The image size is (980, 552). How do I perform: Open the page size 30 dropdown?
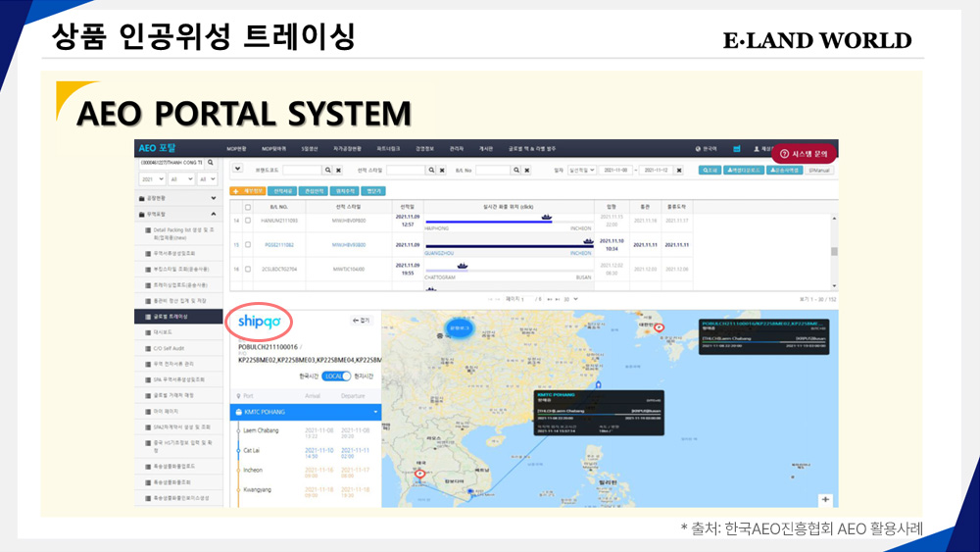tap(570, 299)
